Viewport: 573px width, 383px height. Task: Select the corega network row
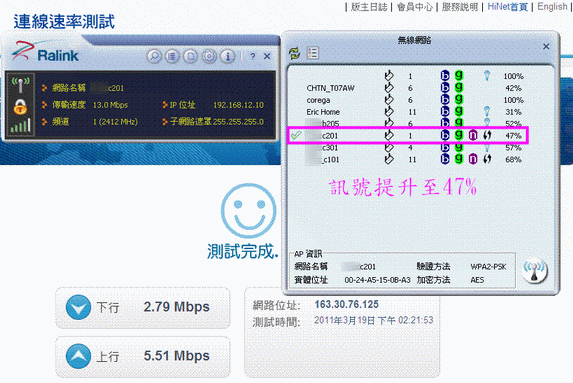click(x=406, y=100)
